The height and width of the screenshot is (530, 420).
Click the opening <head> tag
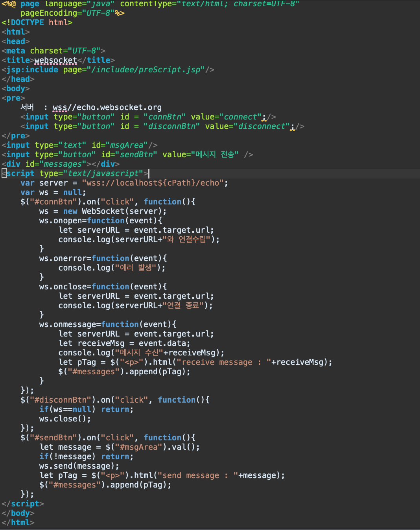coord(16,41)
